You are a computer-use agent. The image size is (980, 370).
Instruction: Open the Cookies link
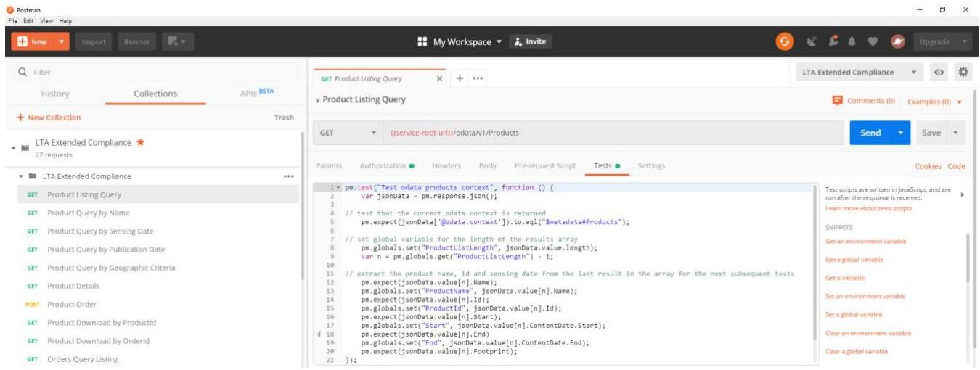click(929, 166)
